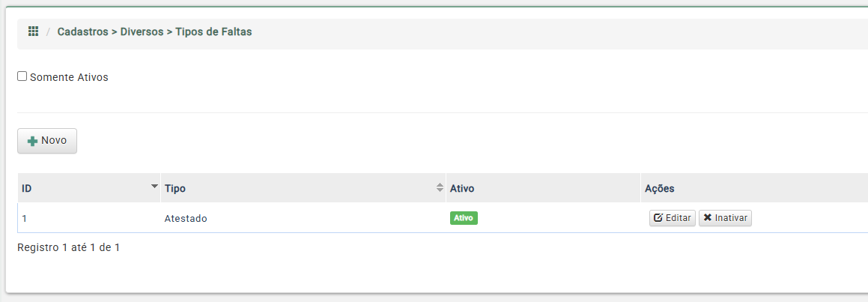868x302 pixels.
Task: Sort using the Tipo column arrows
Action: pyautogui.click(x=440, y=188)
